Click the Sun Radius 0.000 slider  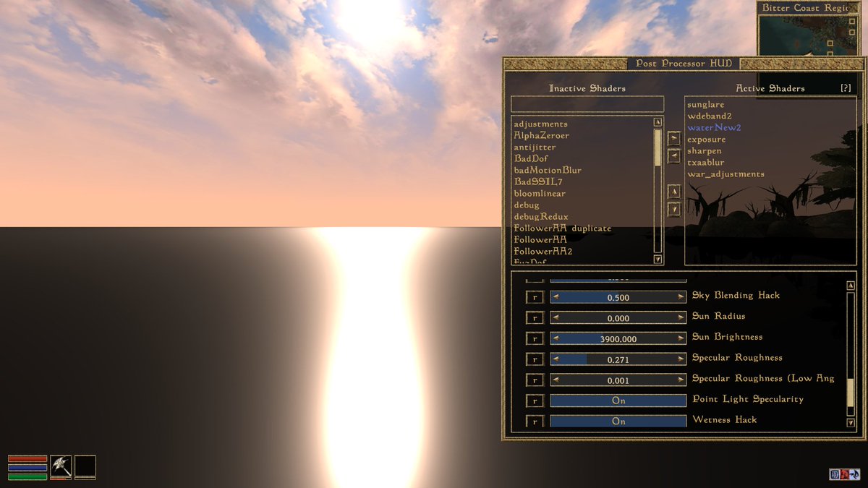(618, 317)
